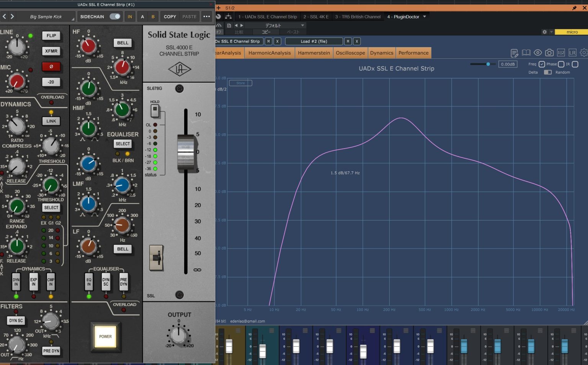
Task: Select the 2 - SSL 4K E plugin tab
Action: tap(316, 17)
